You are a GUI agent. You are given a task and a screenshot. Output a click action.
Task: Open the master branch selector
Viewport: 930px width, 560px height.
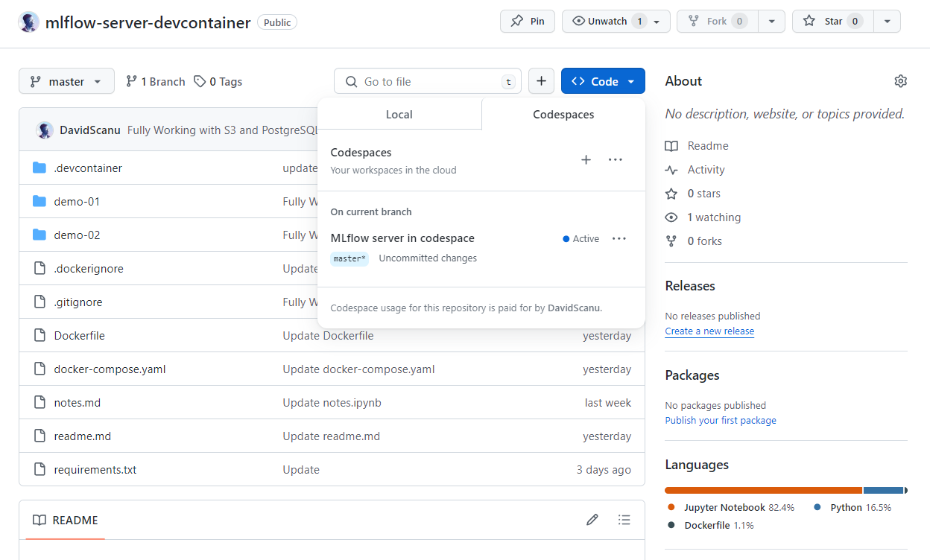click(x=66, y=81)
